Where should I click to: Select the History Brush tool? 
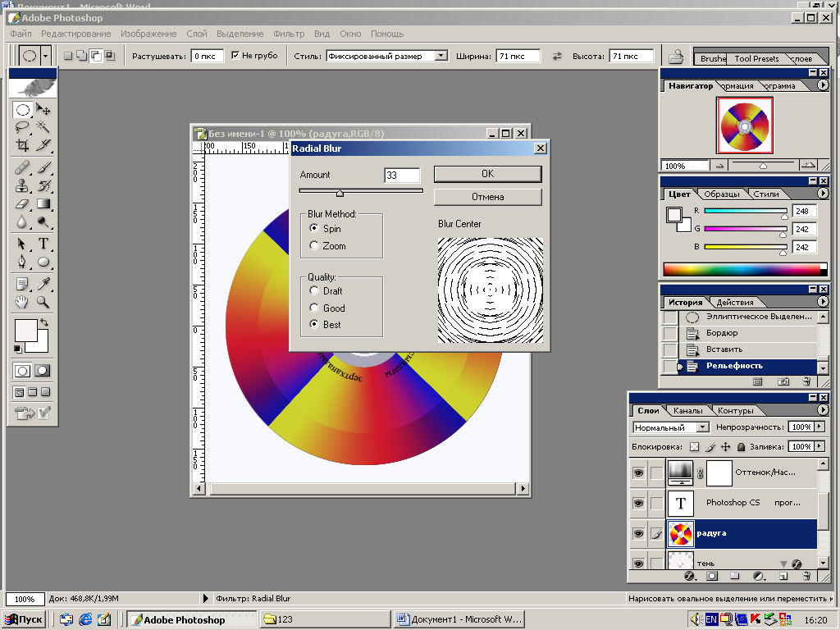tap(43, 186)
